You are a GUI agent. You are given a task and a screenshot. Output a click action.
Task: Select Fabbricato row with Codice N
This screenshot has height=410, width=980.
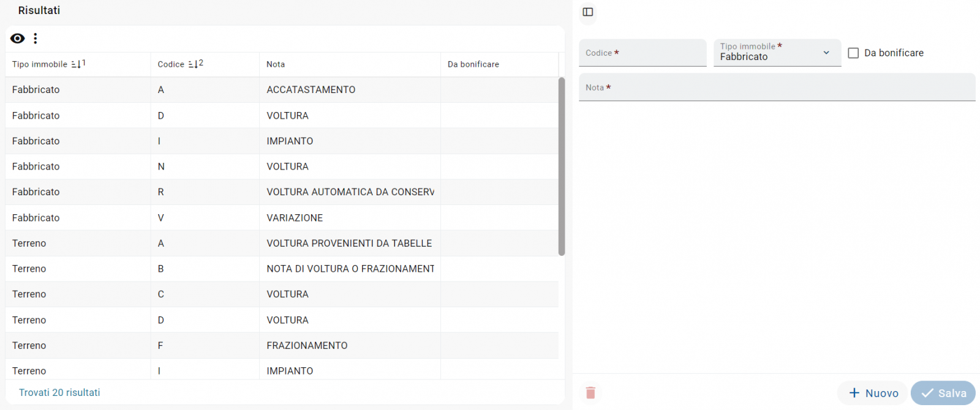pyautogui.click(x=282, y=166)
